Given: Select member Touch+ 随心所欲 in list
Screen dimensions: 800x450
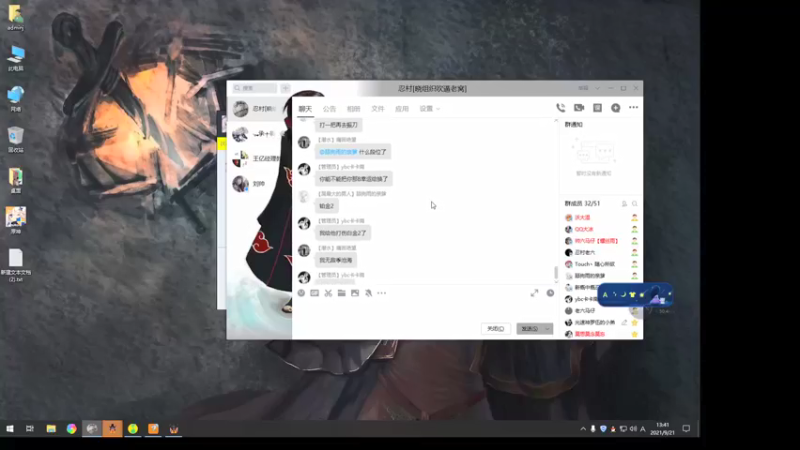Looking at the screenshot, I should 595,264.
